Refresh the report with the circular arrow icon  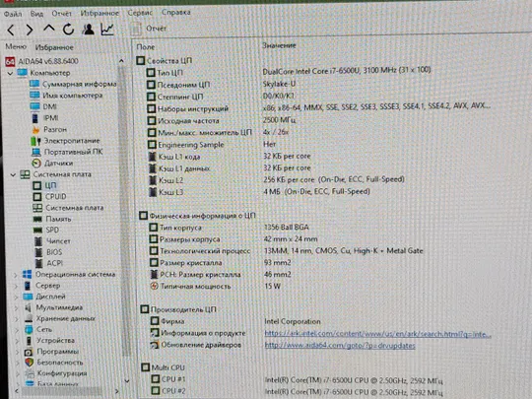tap(68, 30)
